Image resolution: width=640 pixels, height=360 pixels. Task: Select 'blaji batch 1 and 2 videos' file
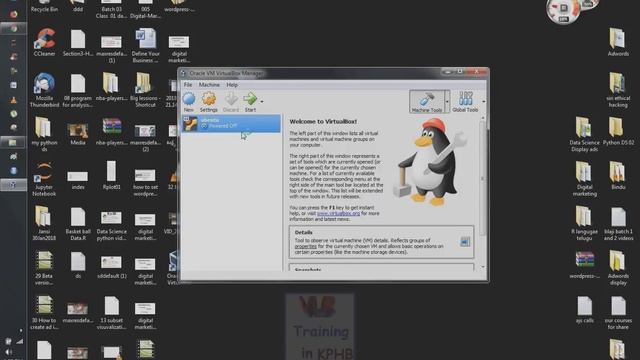click(x=618, y=223)
